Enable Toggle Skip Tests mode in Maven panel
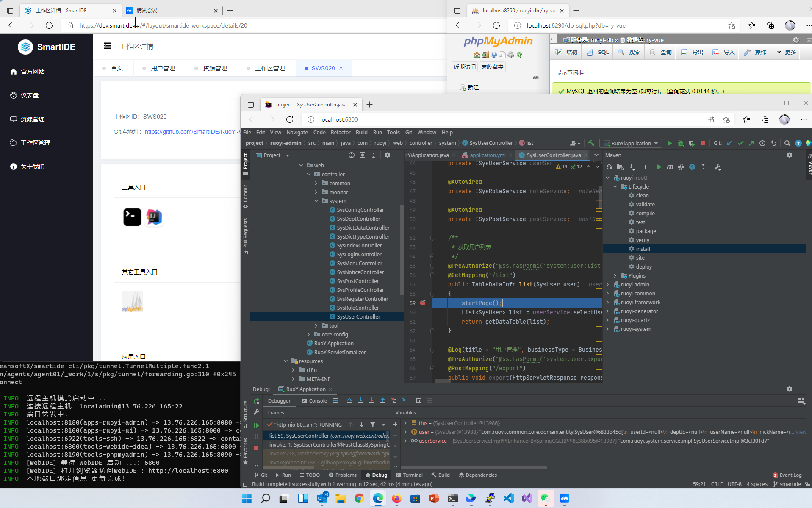 pyautogui.click(x=681, y=167)
